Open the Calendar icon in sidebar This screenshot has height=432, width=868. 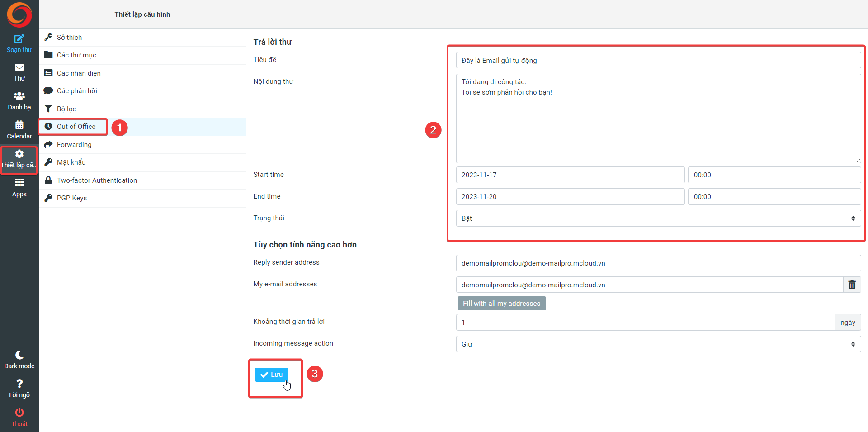[x=19, y=125]
